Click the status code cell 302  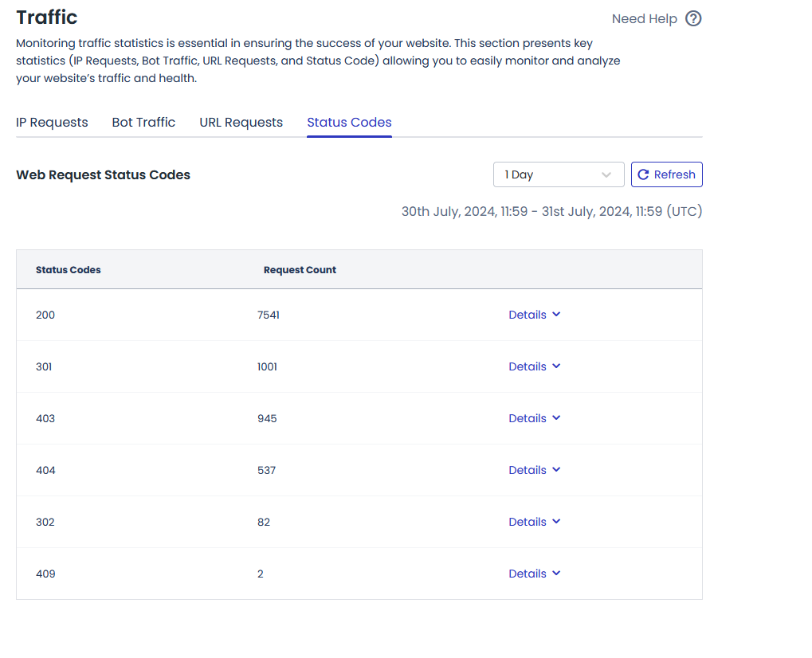[x=45, y=522]
